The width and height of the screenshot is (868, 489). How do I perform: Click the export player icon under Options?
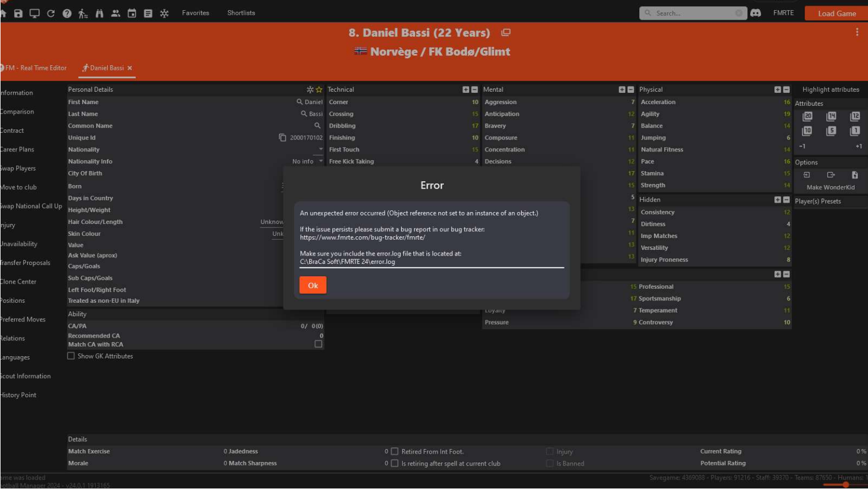click(x=831, y=175)
